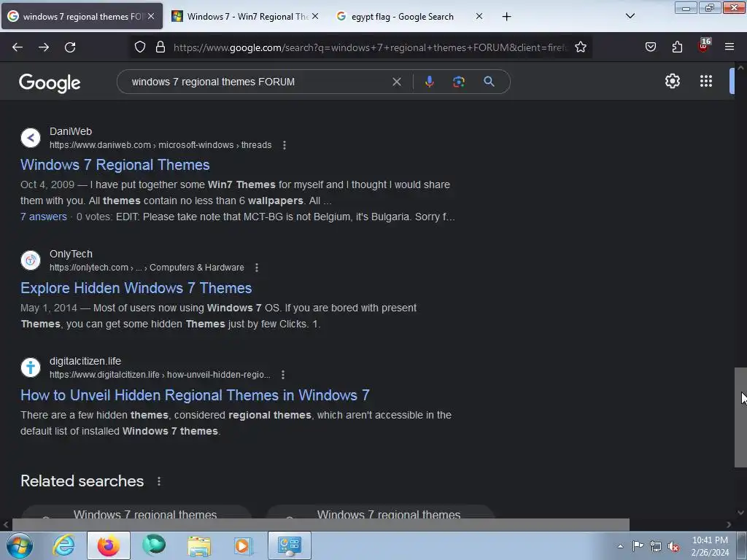The image size is (747, 560).
Task: Go back to the previous page
Action: click(x=18, y=47)
